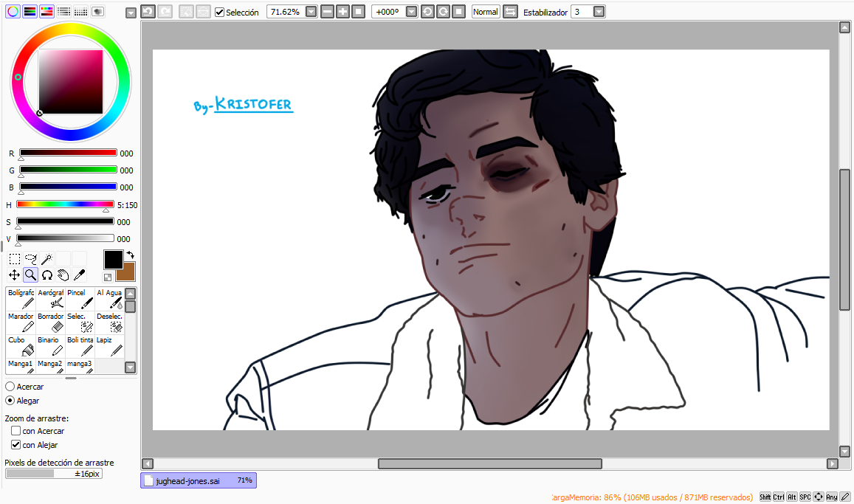854x504 pixels.
Task: Choose the Lapiz pencil brush
Action: (109, 346)
